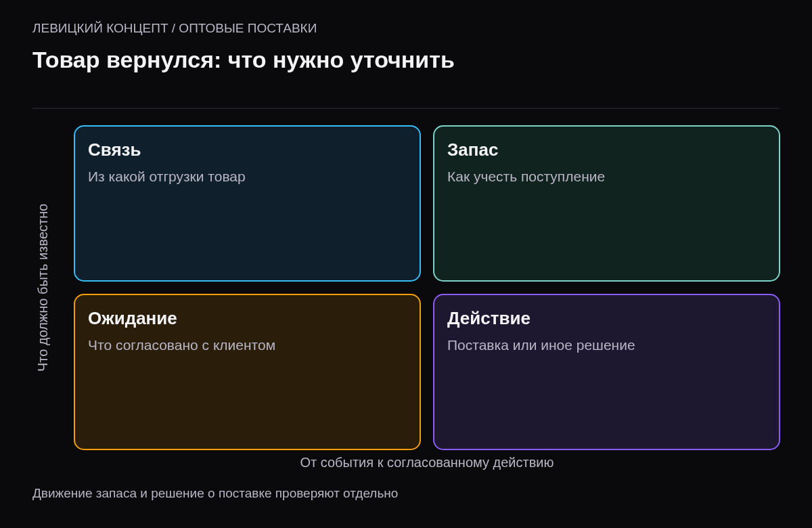Image resolution: width=812 pixels, height=528 pixels.
Task: Click the axis label 'От события к согласованному действию'
Action: pyautogui.click(x=427, y=462)
